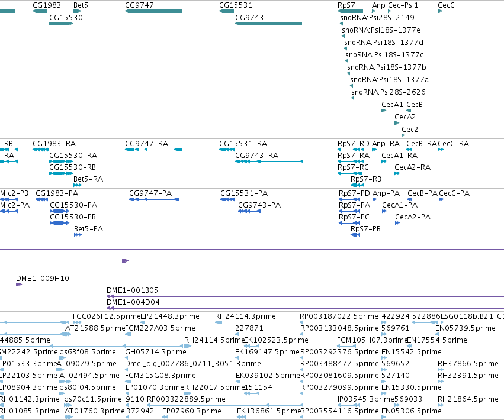Click transcript CecA2-RA label
Image resolution: width=504 pixels, height=420 pixels.
point(412,167)
